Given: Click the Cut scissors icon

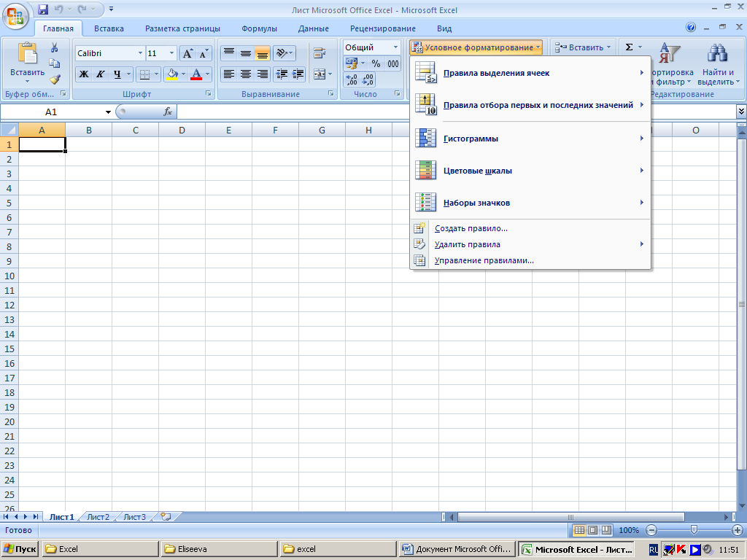Looking at the screenshot, I should (x=54, y=47).
